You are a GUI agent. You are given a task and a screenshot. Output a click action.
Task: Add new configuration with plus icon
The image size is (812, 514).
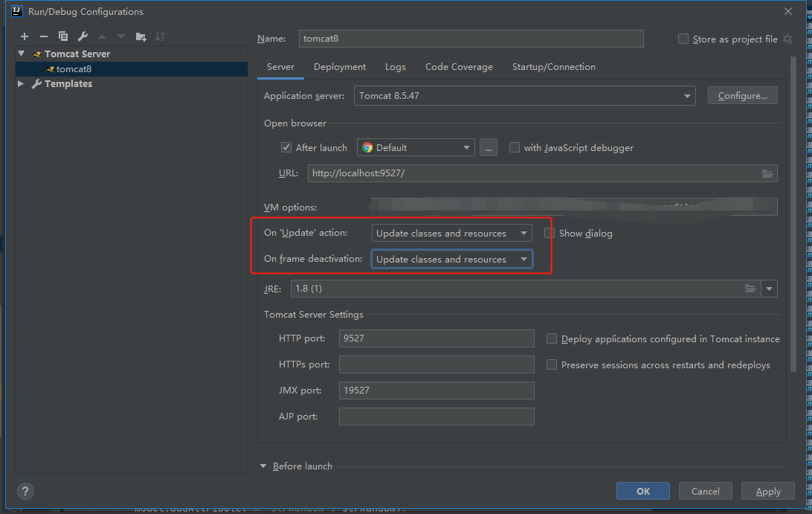coord(25,36)
